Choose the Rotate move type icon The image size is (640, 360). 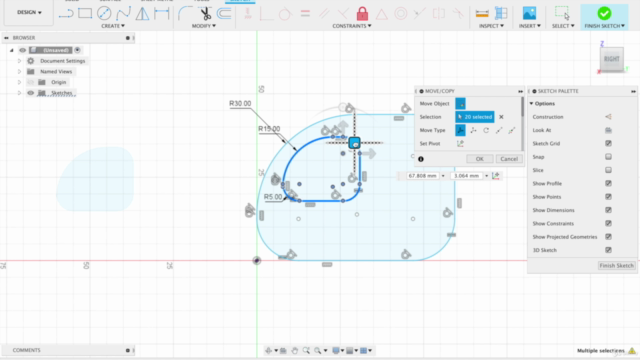pos(486,130)
